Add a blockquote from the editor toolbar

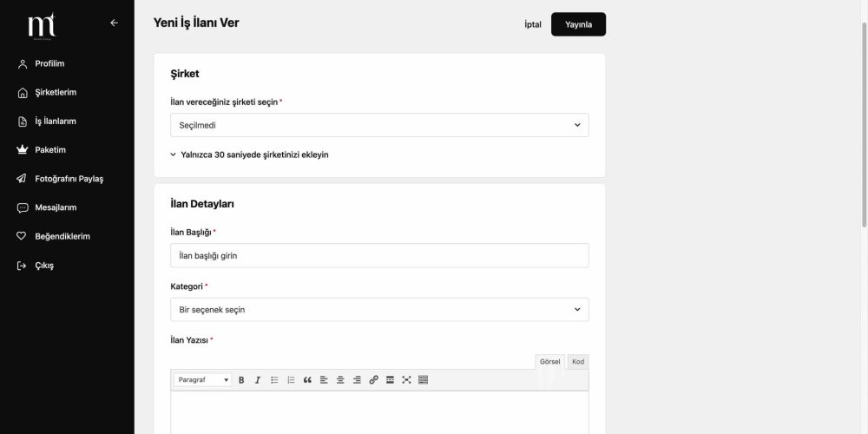[307, 380]
